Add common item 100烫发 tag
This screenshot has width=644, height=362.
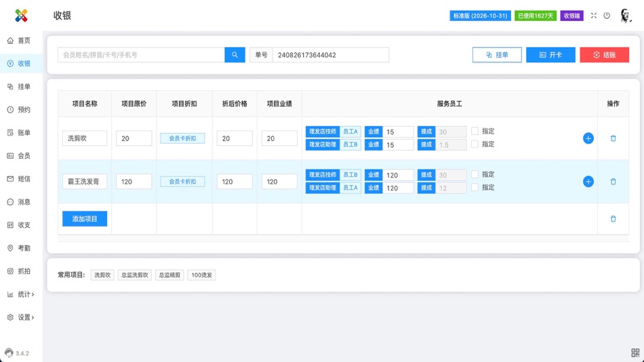click(201, 275)
